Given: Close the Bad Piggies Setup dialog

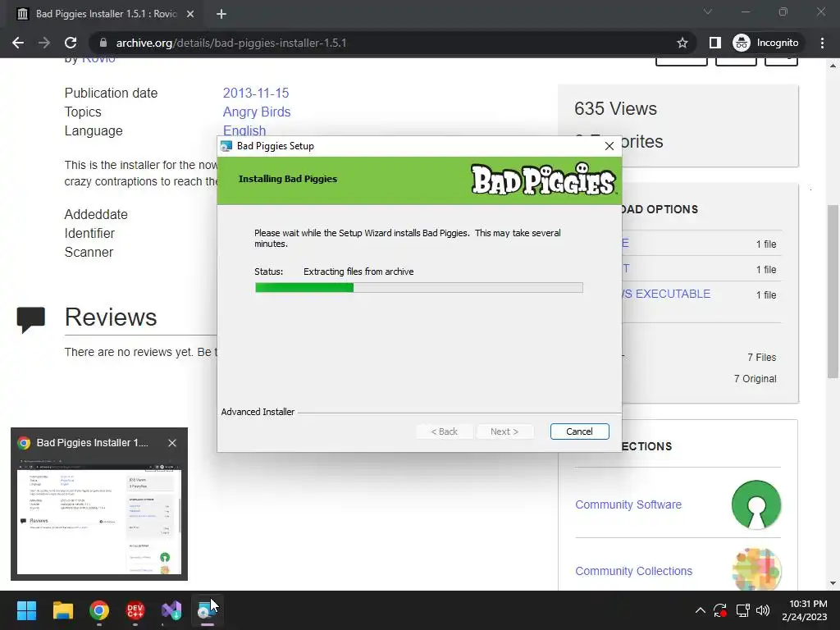Looking at the screenshot, I should coord(609,146).
